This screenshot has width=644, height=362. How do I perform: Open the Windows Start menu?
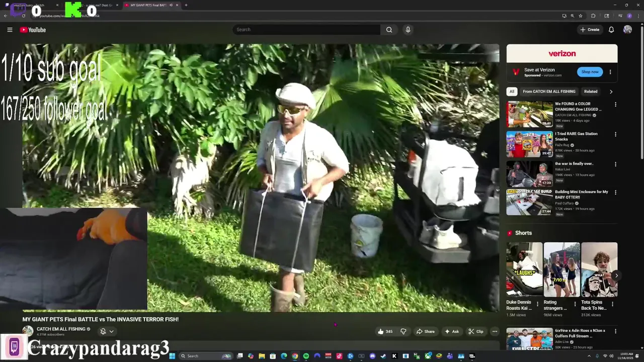tap(172, 356)
